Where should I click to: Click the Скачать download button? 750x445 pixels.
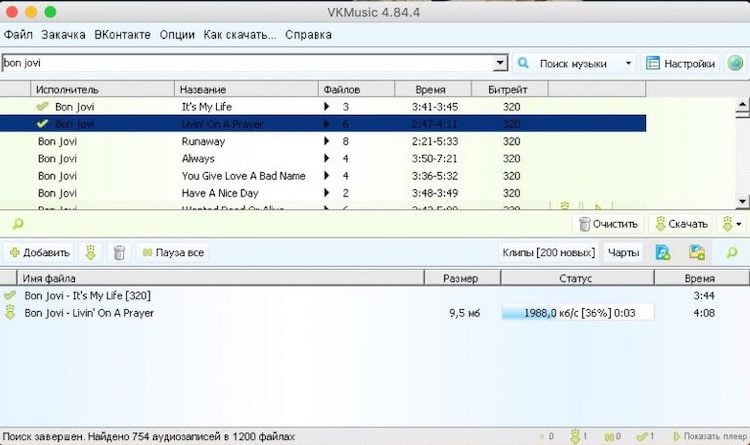[x=681, y=224]
